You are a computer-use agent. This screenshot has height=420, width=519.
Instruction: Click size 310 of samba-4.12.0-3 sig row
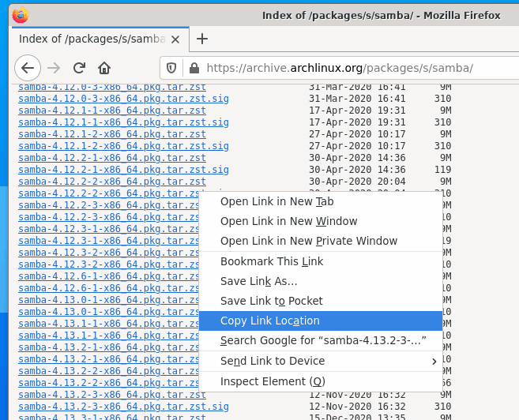point(443,99)
